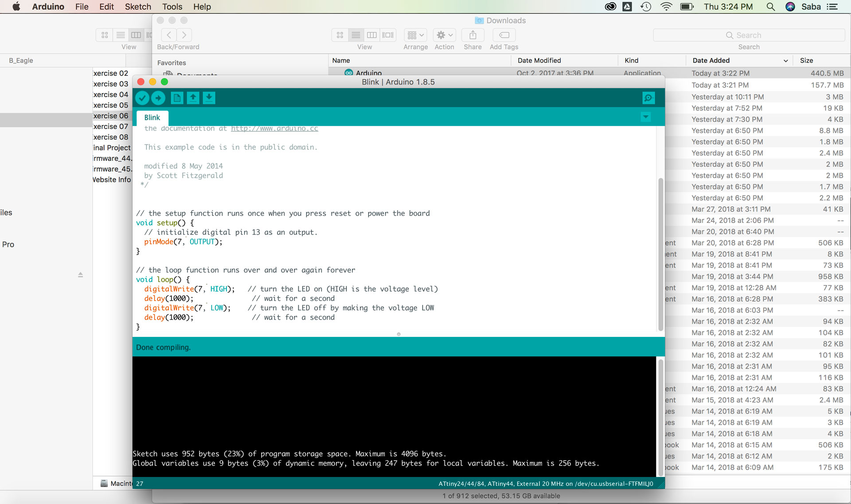This screenshot has width=851, height=504.
Task: Click the Macintosh HD path item
Action: coord(117,484)
